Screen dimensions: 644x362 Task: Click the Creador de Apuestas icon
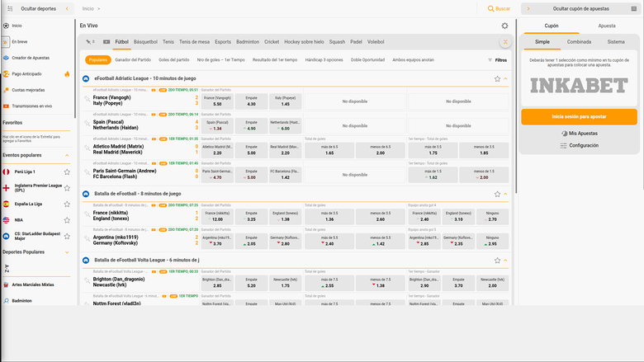point(7,58)
